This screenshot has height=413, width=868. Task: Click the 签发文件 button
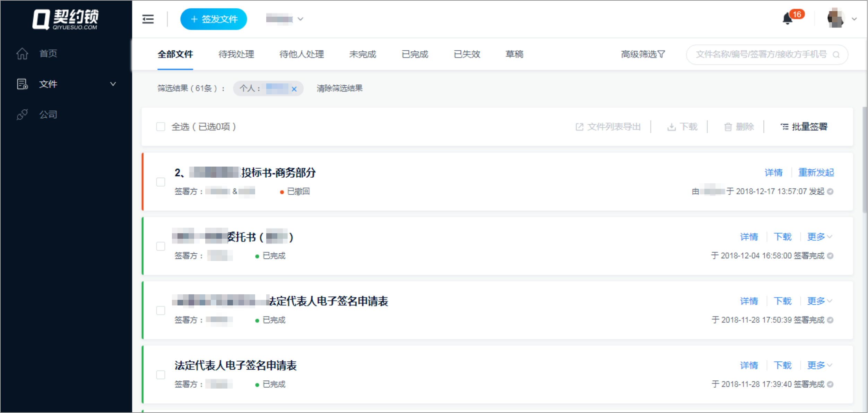[x=214, y=19]
